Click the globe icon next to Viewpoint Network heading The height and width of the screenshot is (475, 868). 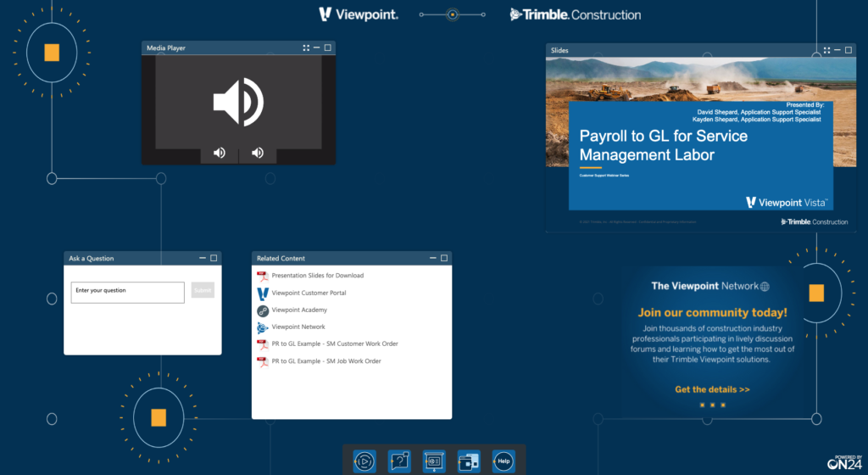[765, 286]
